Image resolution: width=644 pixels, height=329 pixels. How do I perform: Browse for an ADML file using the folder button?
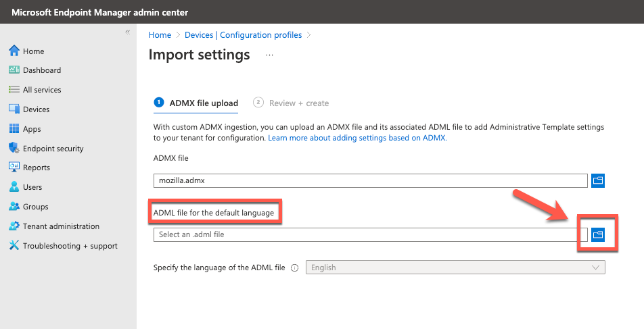point(597,234)
